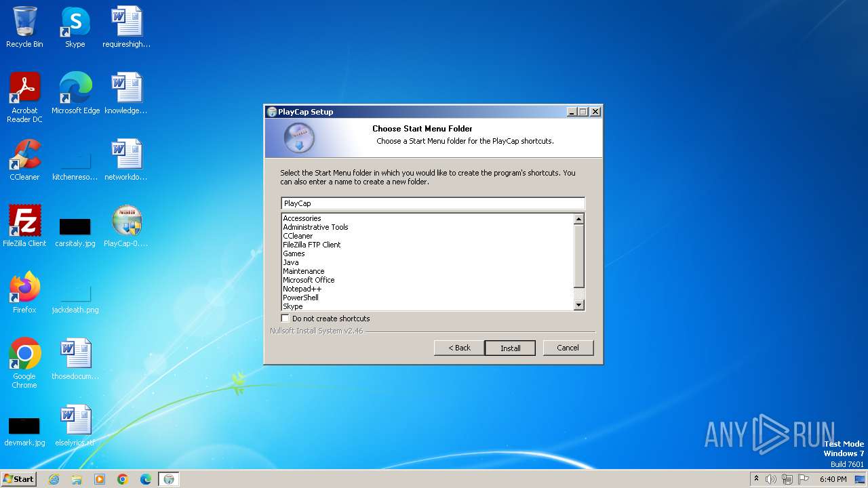Show hidden tray icons arrow
Screen dimensions: 868x488
pos(757,479)
